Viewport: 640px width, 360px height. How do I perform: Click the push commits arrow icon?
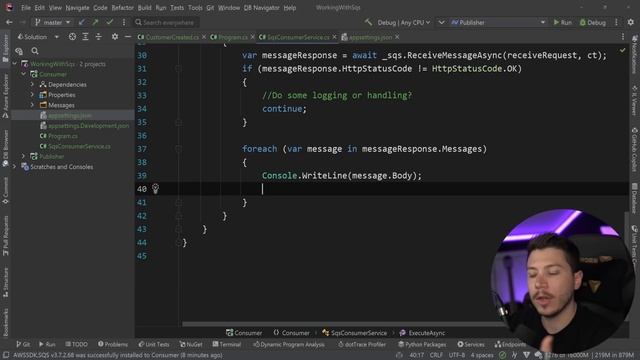96,22
